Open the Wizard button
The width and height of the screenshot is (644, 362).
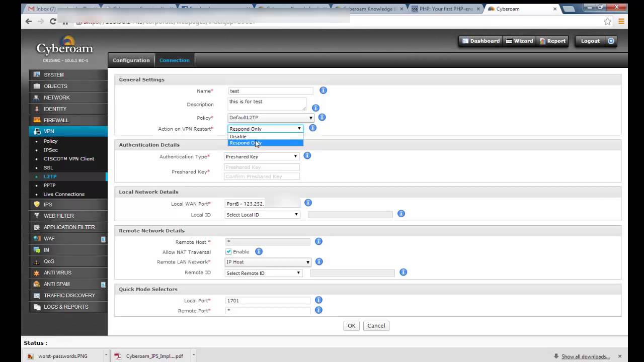coord(519,41)
